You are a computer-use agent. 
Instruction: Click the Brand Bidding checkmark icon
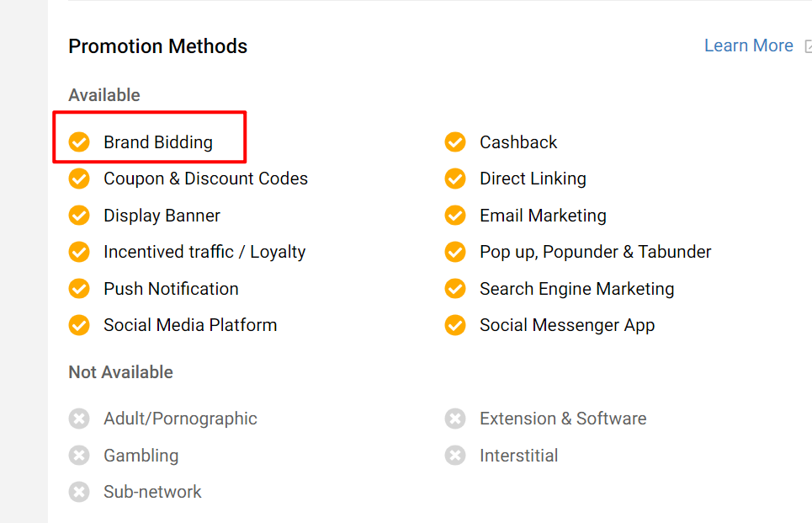(79, 142)
